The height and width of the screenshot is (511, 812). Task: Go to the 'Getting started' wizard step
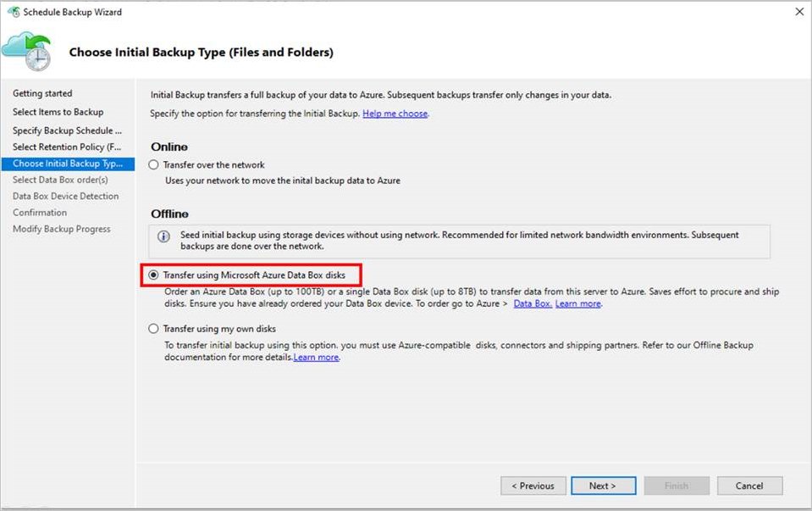tap(42, 95)
